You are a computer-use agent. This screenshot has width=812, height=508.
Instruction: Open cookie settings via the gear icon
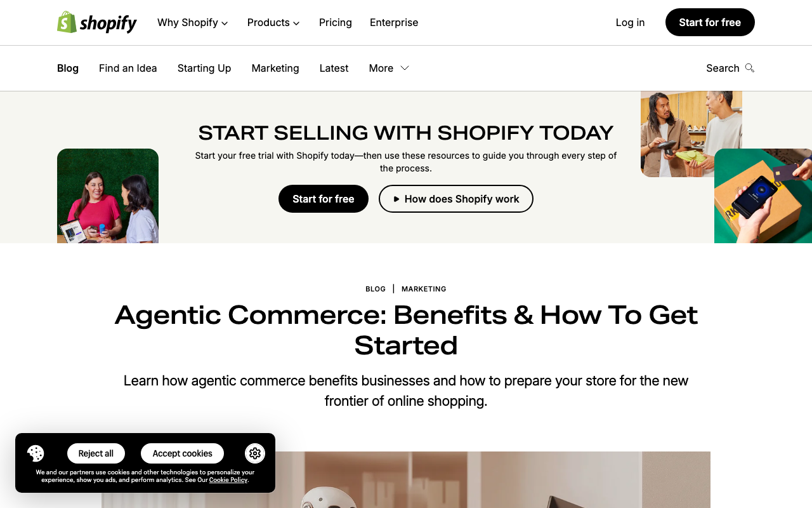[254, 453]
